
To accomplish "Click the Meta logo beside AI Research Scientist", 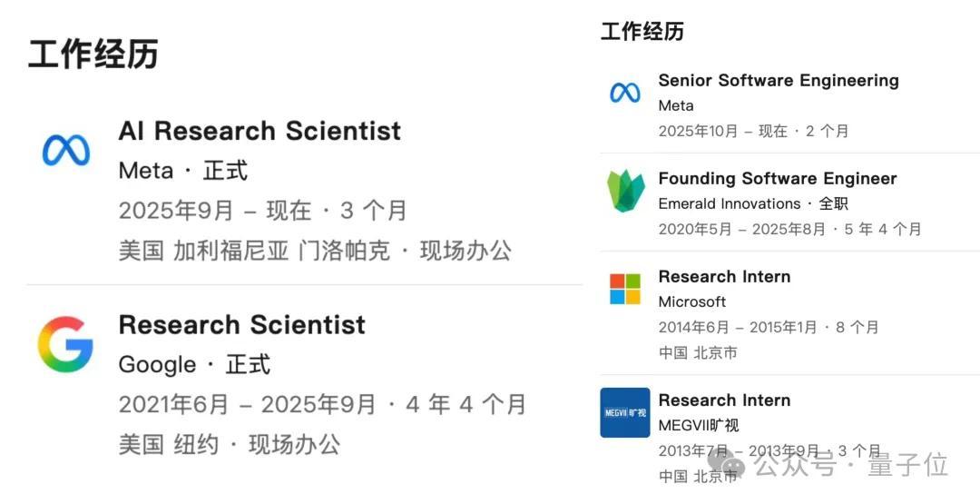I will (x=66, y=151).
